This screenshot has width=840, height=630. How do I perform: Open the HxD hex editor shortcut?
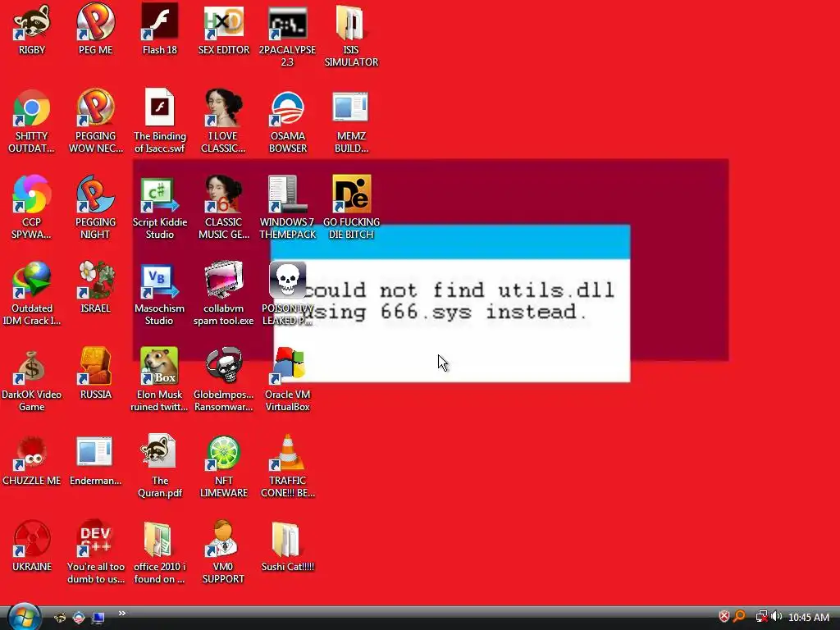[x=223, y=22]
